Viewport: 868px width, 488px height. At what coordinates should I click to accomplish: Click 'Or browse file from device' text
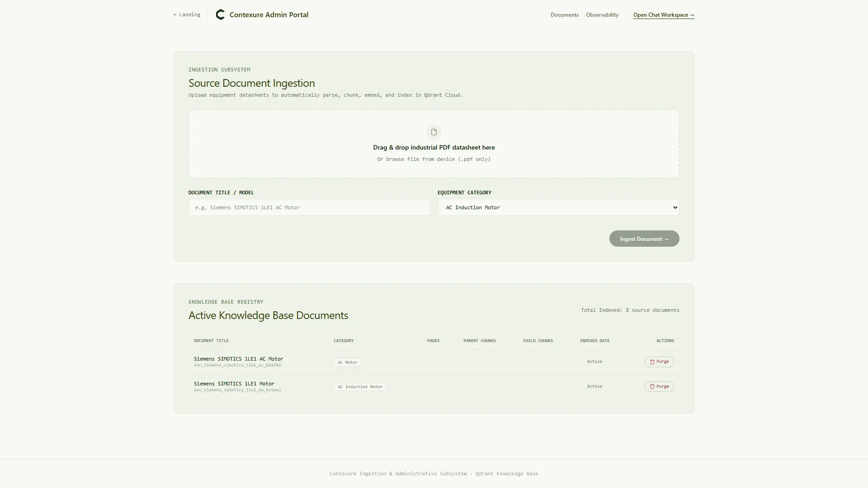pyautogui.click(x=434, y=159)
